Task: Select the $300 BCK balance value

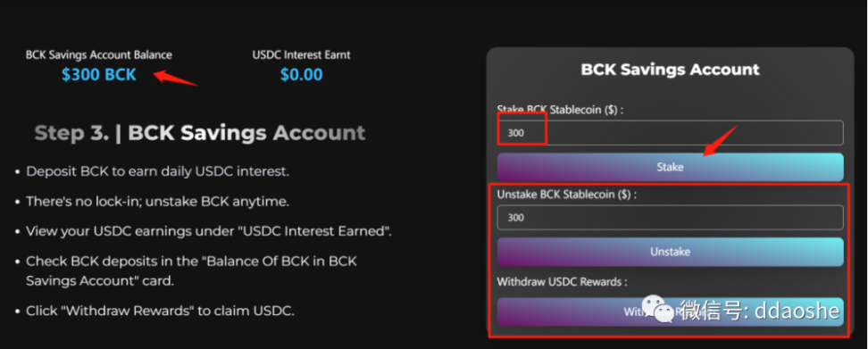Action: pyautogui.click(x=98, y=75)
